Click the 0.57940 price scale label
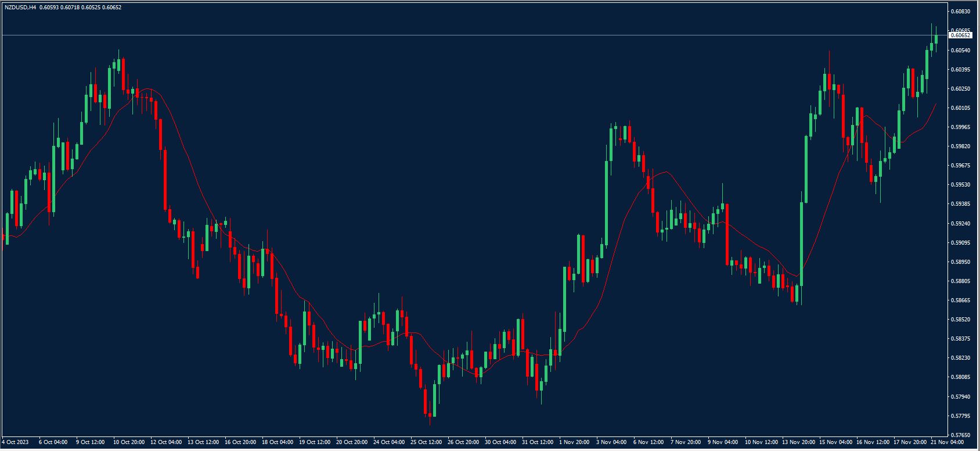The image size is (980, 451). [961, 397]
